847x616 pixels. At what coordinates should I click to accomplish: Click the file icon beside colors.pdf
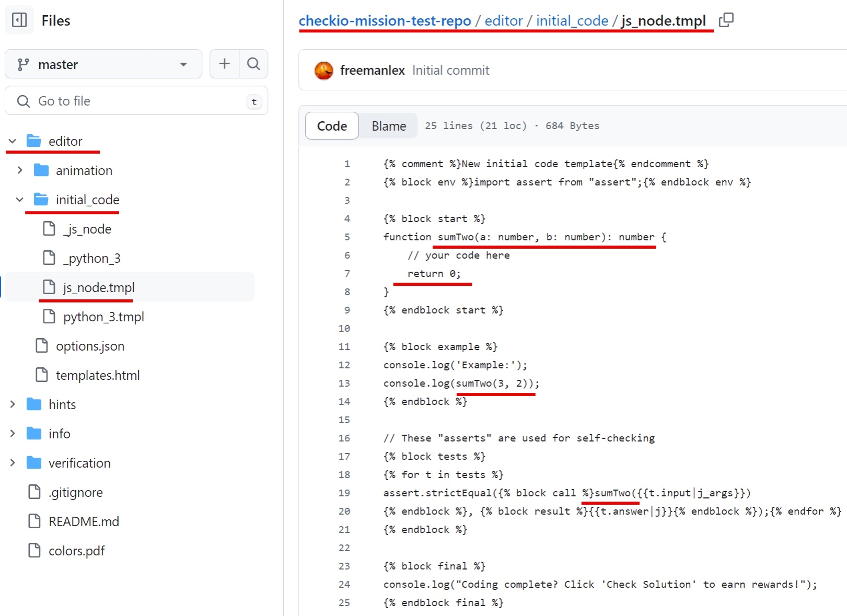point(34,550)
